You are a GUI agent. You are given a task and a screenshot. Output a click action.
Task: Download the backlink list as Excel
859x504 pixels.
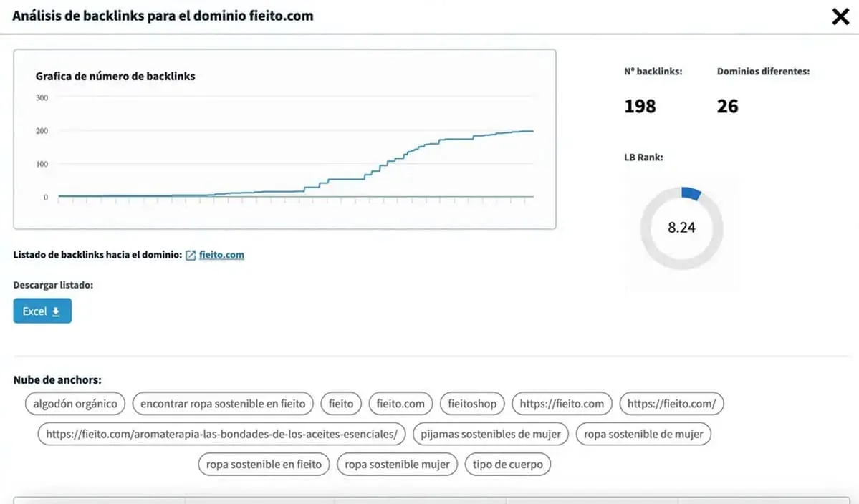pos(42,311)
